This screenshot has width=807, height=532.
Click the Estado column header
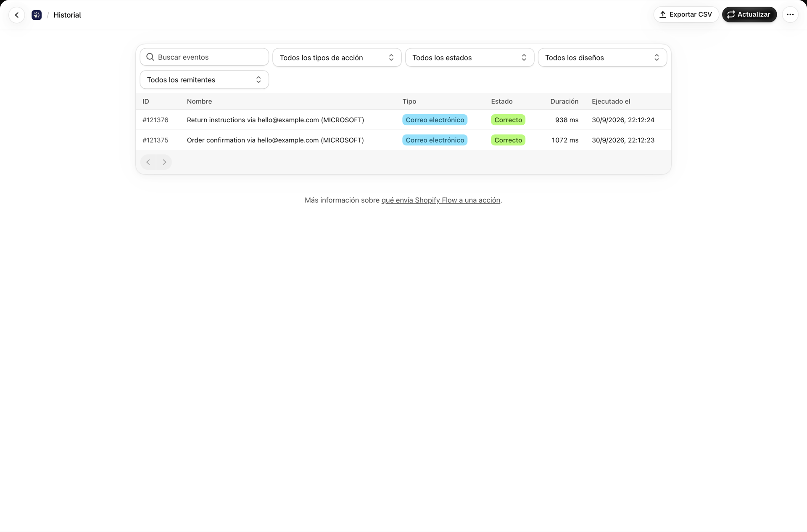(x=501, y=102)
